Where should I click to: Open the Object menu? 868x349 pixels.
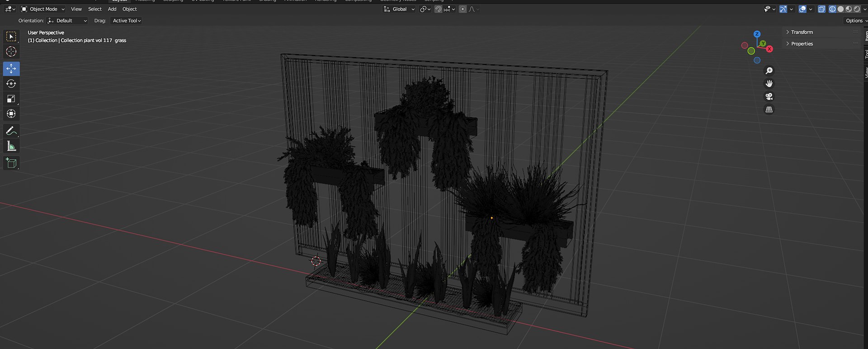pos(130,9)
